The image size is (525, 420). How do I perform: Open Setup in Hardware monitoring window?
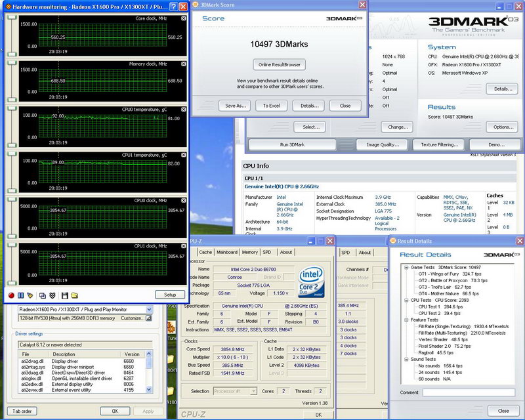coord(170,295)
